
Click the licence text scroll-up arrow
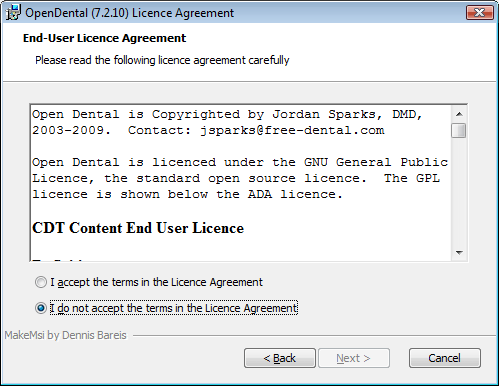point(459,114)
